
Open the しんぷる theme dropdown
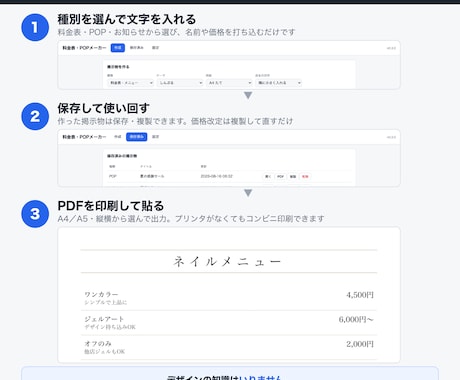[x=180, y=83]
